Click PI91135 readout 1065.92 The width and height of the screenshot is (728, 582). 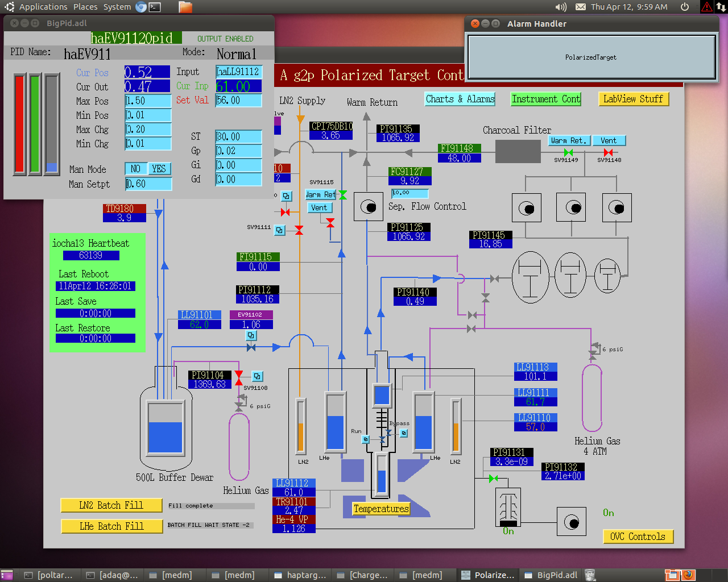pos(398,138)
